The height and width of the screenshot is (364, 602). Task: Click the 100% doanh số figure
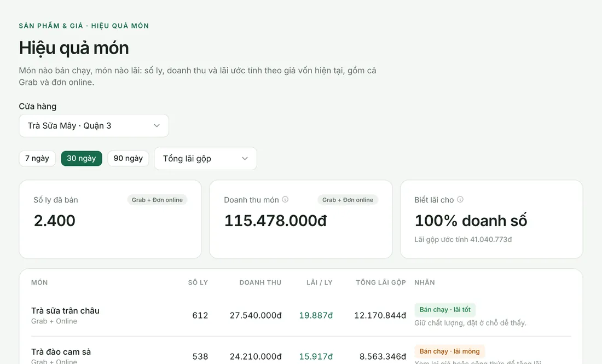pos(471,221)
